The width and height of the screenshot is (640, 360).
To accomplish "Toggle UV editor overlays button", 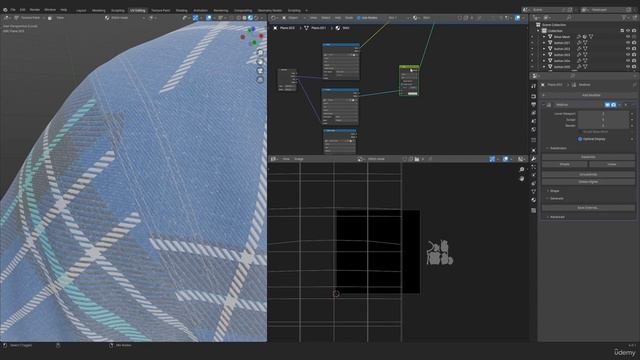I will [505, 159].
